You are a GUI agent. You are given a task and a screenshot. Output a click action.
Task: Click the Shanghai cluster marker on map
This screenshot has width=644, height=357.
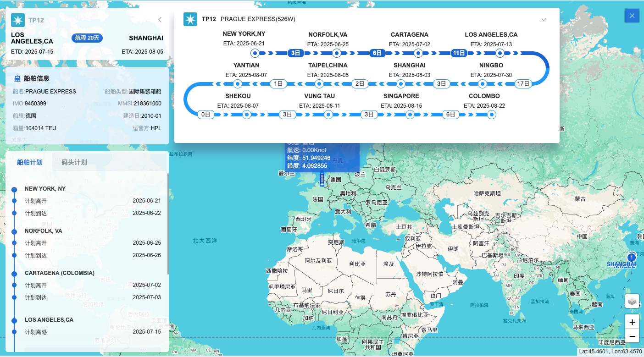(x=632, y=257)
